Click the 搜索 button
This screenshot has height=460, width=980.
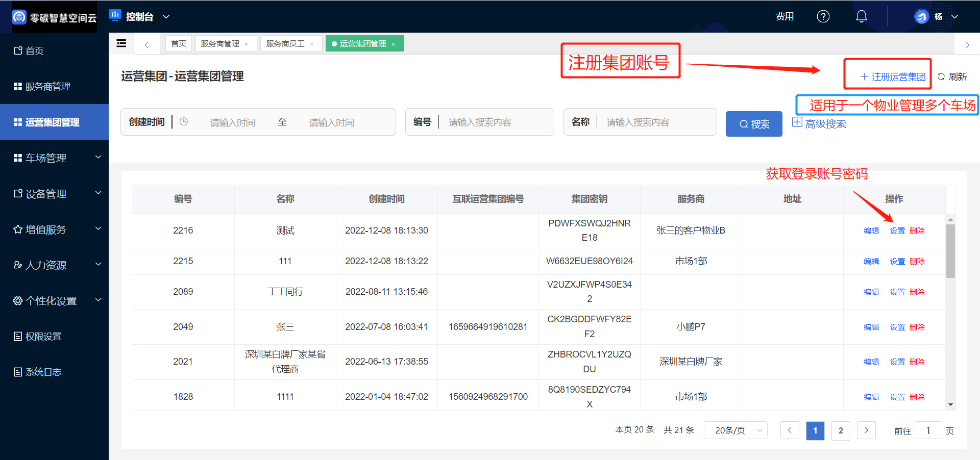(x=754, y=124)
